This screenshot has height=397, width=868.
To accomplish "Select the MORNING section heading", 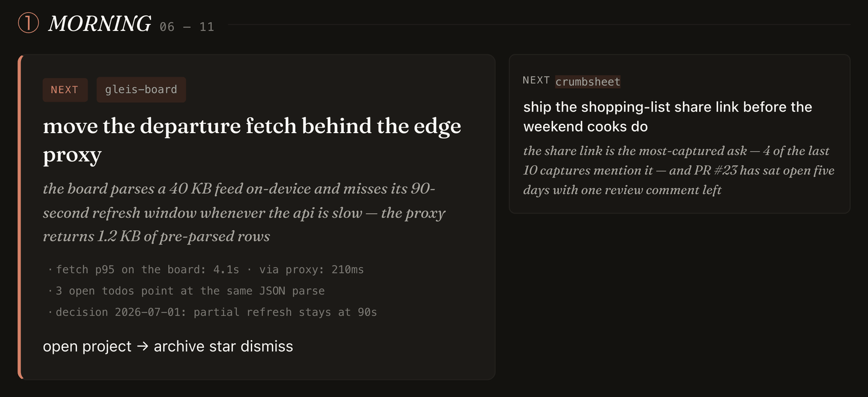I will 99,24.
